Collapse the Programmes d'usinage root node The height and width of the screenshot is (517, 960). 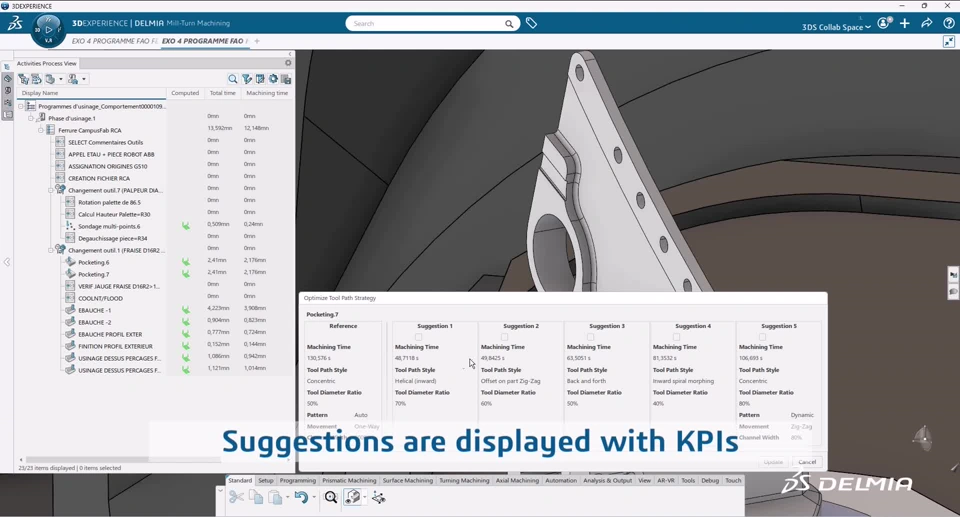21,107
